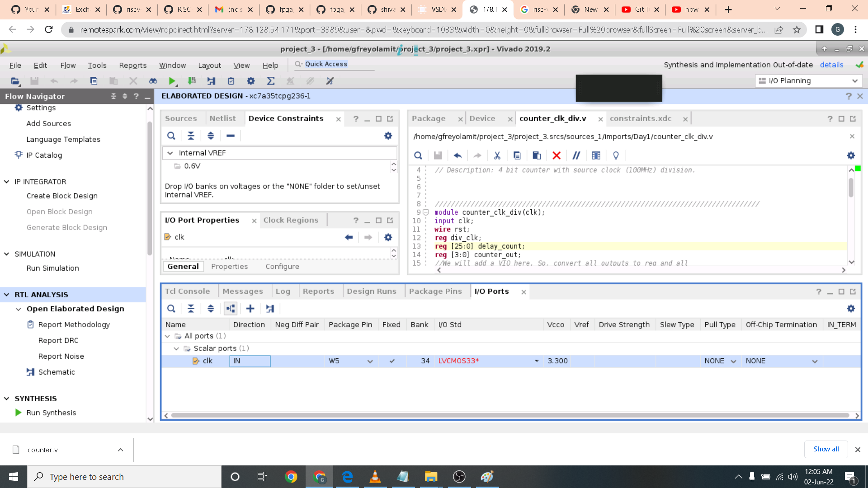Switch to the constraints.xdc tab
Viewport: 868px width, 488px height.
tap(640, 118)
